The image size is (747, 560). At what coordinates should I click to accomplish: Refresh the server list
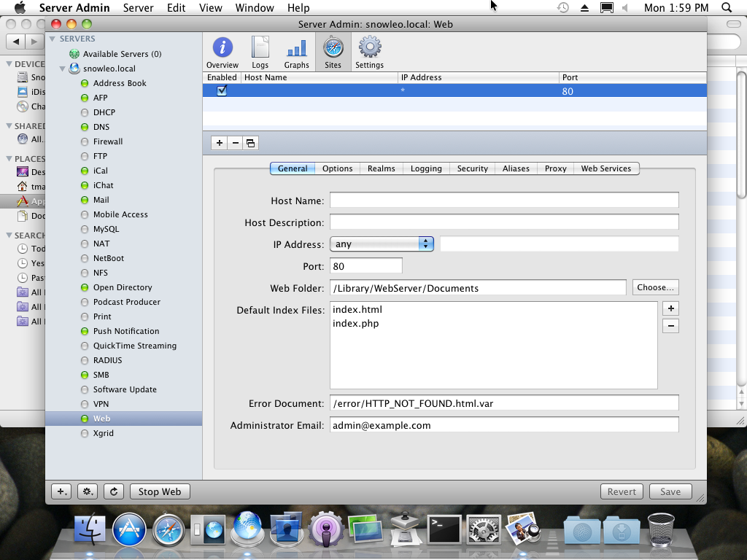114,491
